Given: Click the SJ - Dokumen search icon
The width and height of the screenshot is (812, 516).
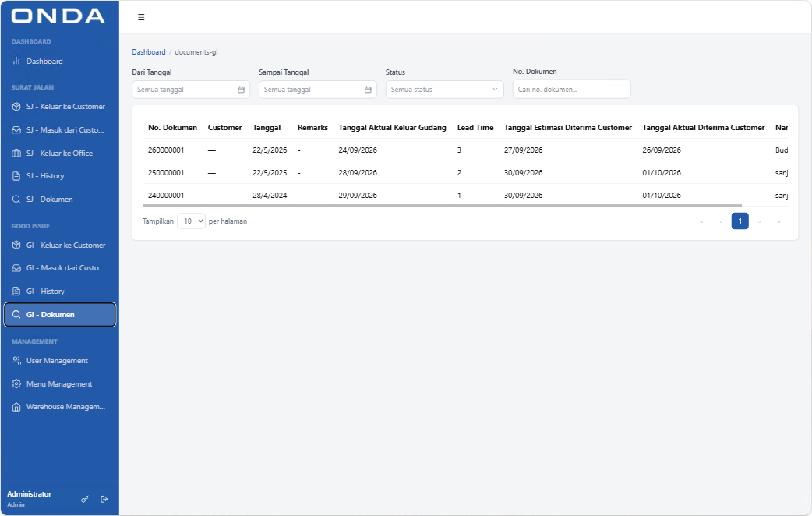Looking at the screenshot, I should [16, 199].
